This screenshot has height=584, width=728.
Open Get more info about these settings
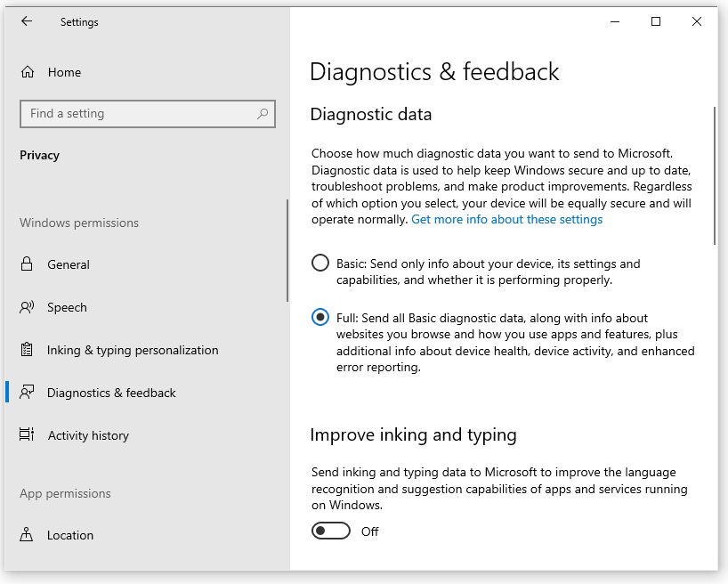(x=506, y=219)
